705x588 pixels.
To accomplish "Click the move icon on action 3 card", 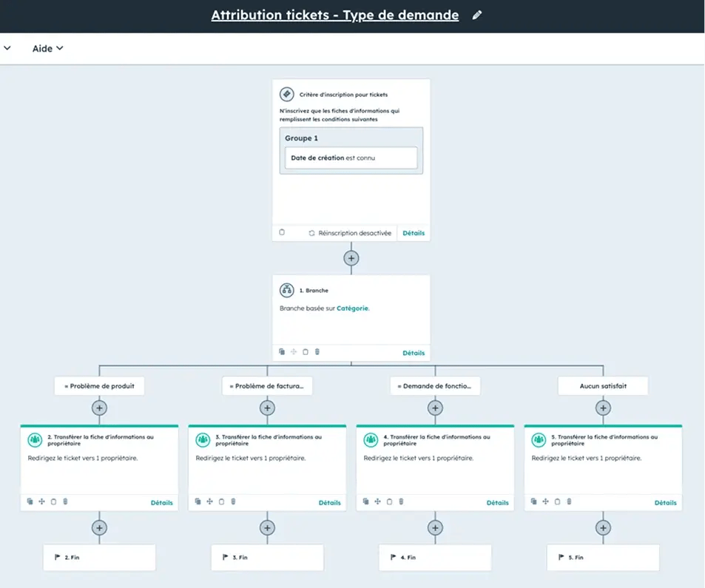I will coord(209,501).
